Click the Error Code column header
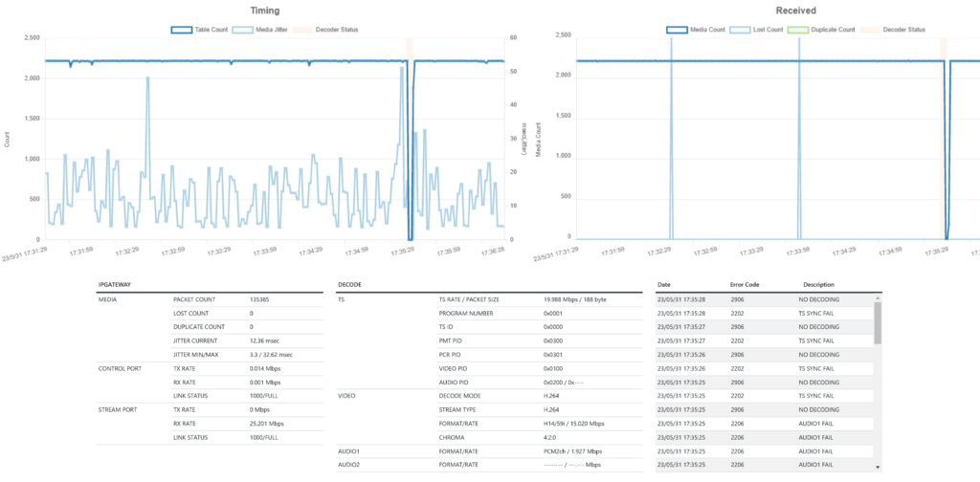 pyautogui.click(x=743, y=284)
